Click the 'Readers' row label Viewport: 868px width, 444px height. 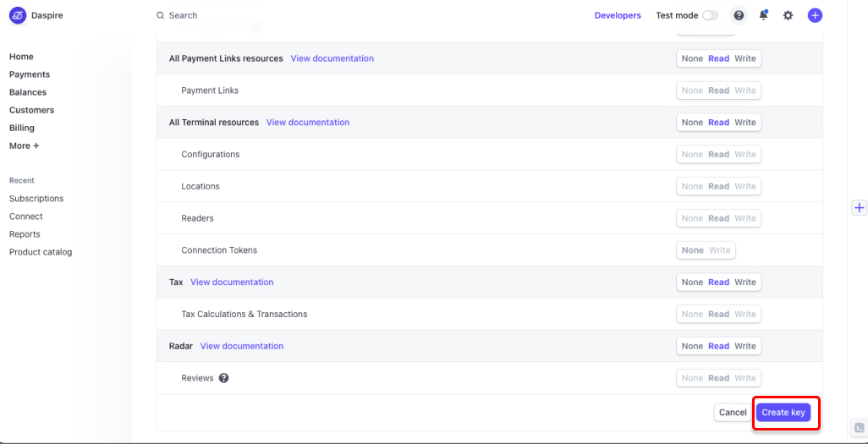[x=197, y=218]
